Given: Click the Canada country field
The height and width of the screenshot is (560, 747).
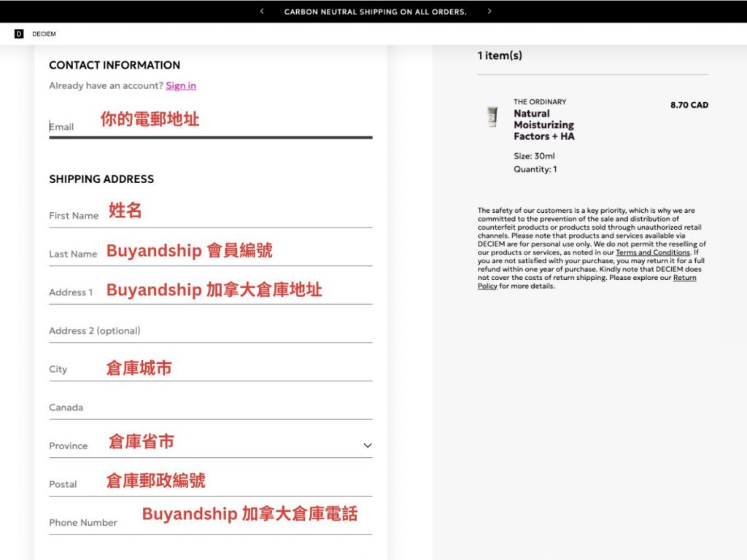Looking at the screenshot, I should point(210,407).
